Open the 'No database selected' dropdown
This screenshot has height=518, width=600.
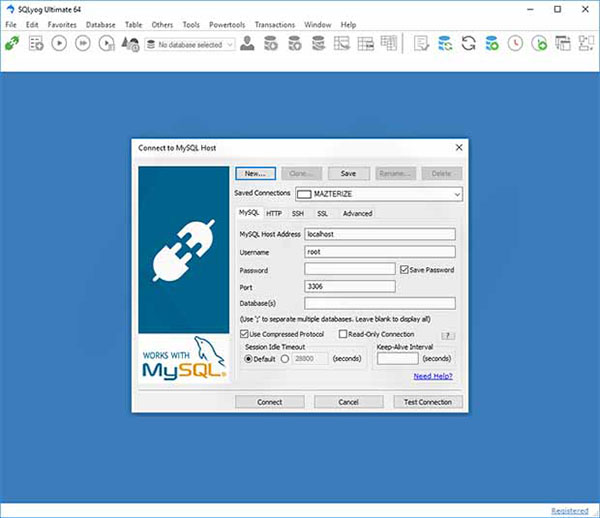pos(190,44)
